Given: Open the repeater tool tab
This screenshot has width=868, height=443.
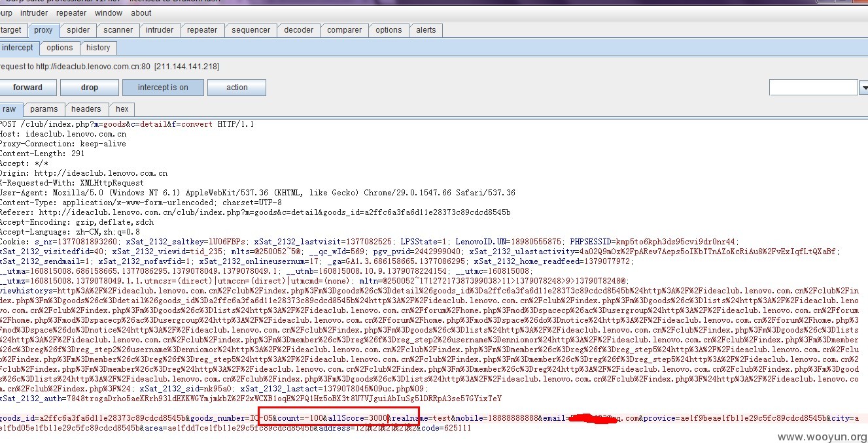Looking at the screenshot, I should coord(202,30).
